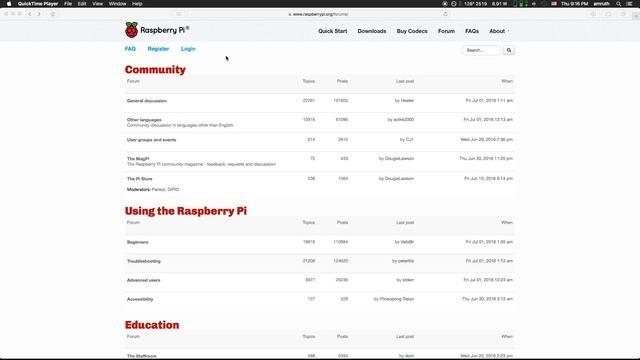The height and width of the screenshot is (360, 640).
Task: Open The Staffroom forum
Action: click(142, 356)
